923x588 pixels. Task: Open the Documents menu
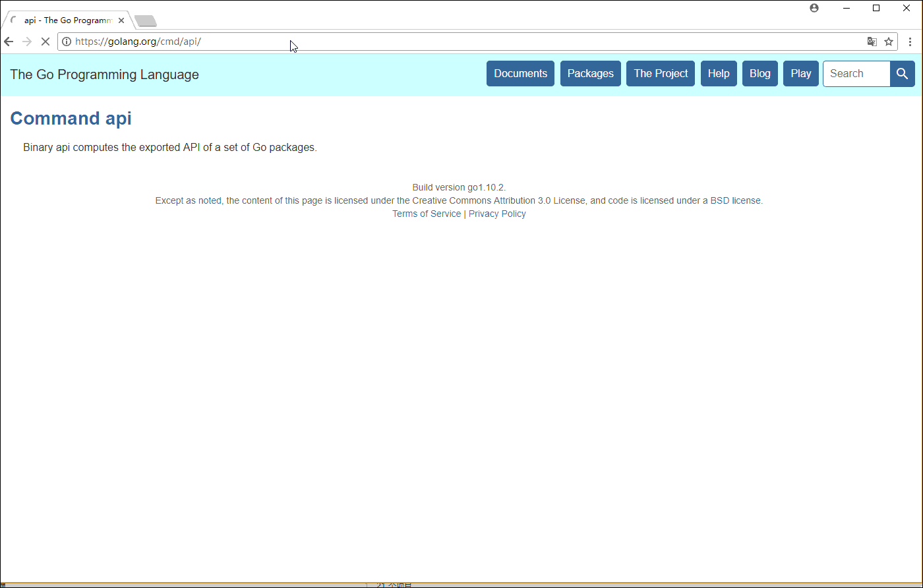[520, 74]
